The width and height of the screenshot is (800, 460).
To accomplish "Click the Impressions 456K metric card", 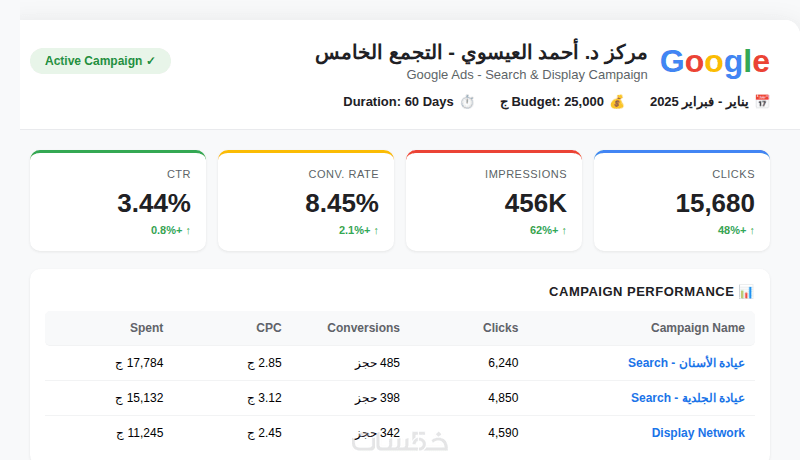I will point(494,201).
